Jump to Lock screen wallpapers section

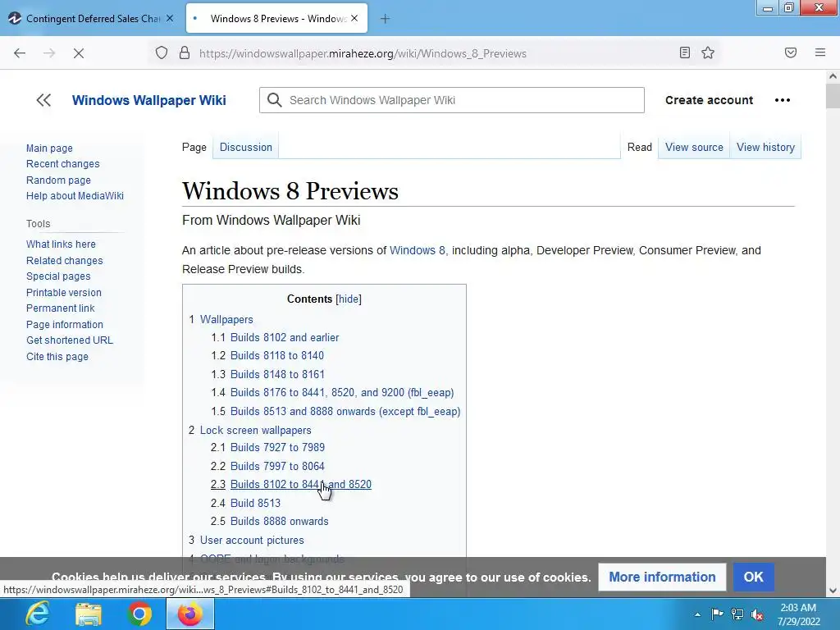[255, 430]
